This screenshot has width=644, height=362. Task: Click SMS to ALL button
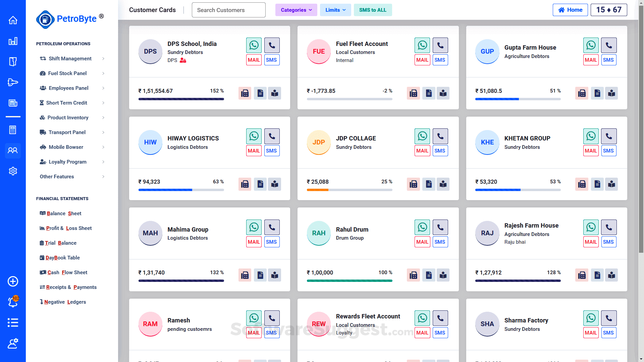coord(373,10)
